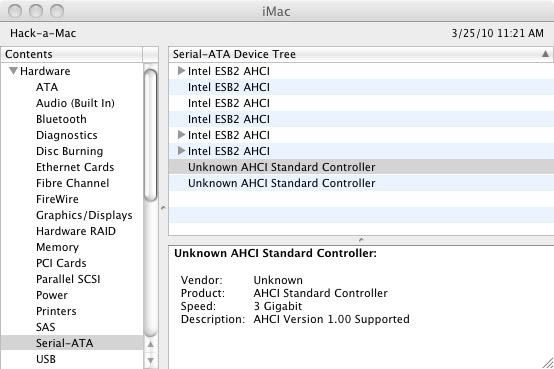Click the Contents sidebar scrollbar thumb
This screenshot has height=369, width=554.
pyautogui.click(x=151, y=135)
